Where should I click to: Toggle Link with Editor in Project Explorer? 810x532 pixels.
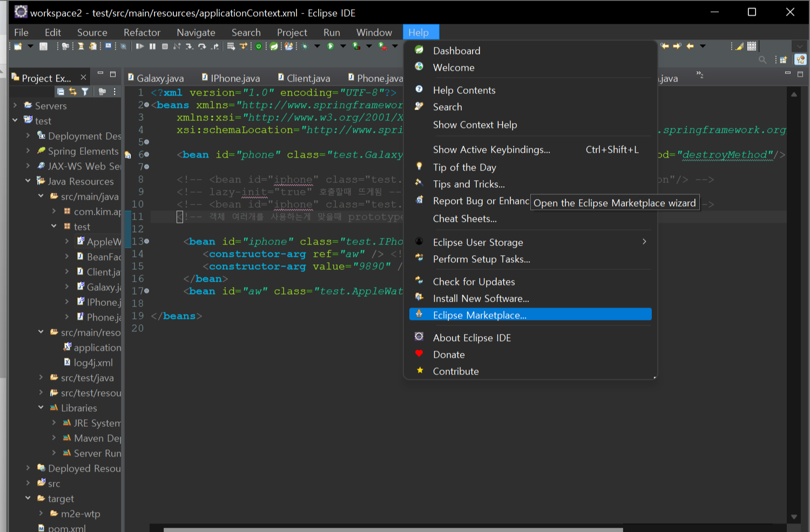(73, 92)
